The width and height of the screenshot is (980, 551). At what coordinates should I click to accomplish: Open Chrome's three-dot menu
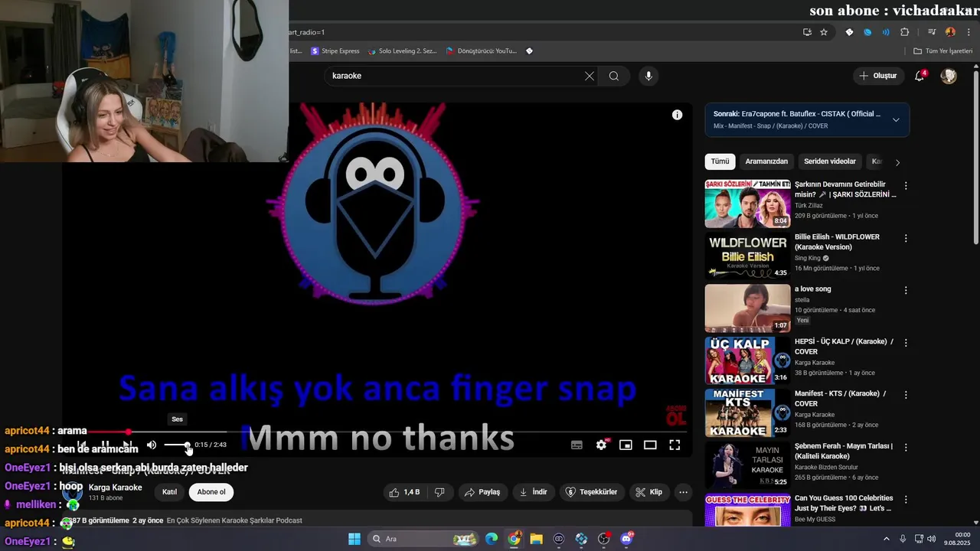(x=969, y=32)
